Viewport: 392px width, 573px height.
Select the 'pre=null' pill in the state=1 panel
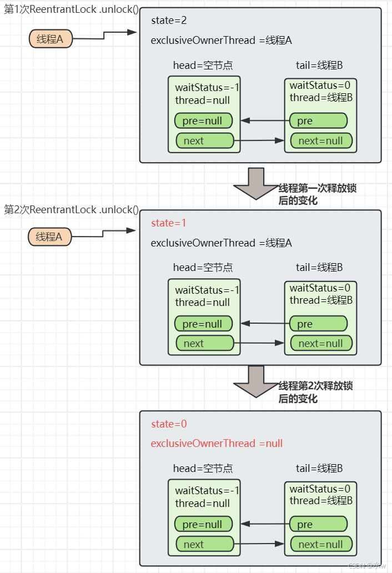pos(203,323)
